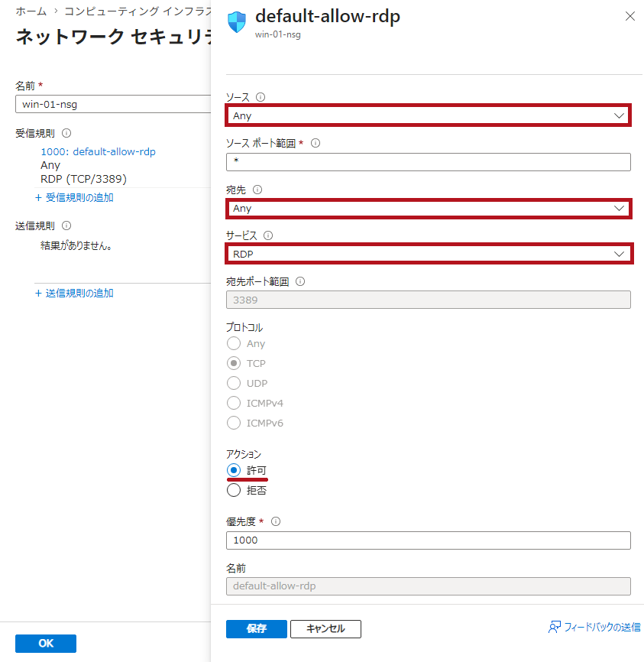Click the info icon next to 宛先ポート範囲
The height and width of the screenshot is (662, 644).
pyautogui.click(x=300, y=281)
